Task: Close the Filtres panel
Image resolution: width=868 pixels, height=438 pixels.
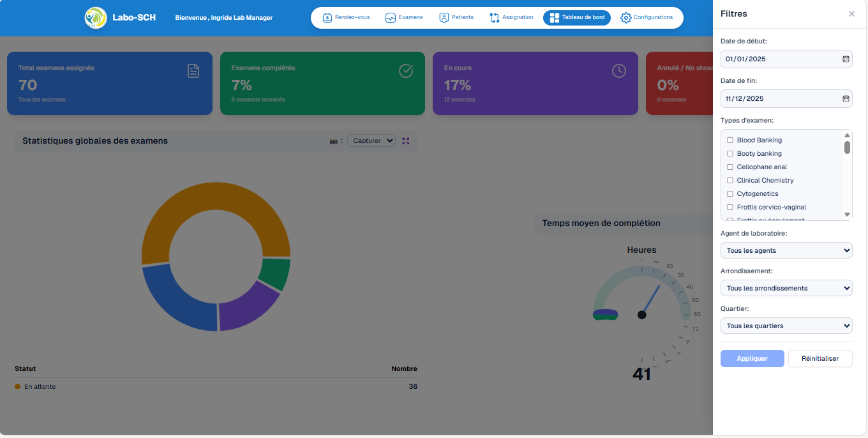Action: [851, 14]
